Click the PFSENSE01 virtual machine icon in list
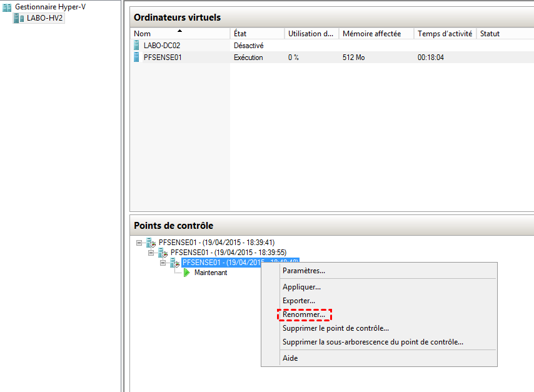Screen dimensions: 534x392 click(136, 58)
